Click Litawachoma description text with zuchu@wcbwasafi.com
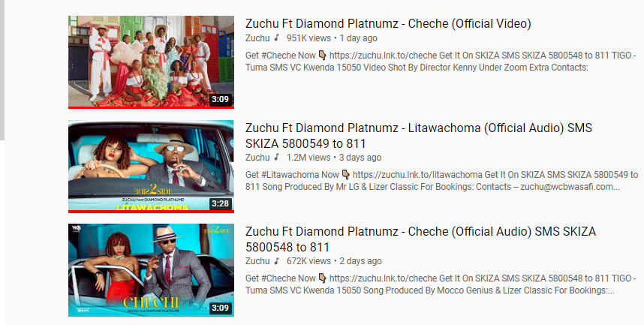644x325 pixels. point(441,181)
